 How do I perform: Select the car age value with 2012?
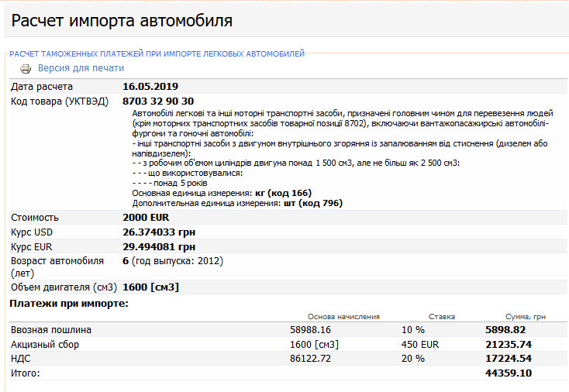click(173, 261)
